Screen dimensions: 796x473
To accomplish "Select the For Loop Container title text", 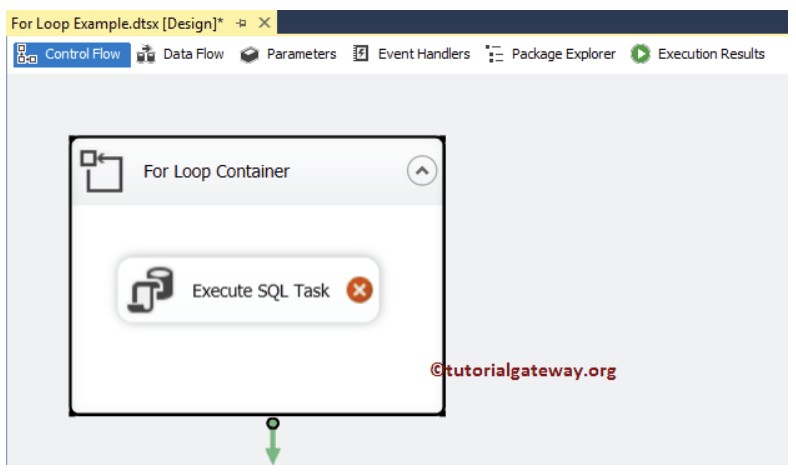I will pos(216,172).
